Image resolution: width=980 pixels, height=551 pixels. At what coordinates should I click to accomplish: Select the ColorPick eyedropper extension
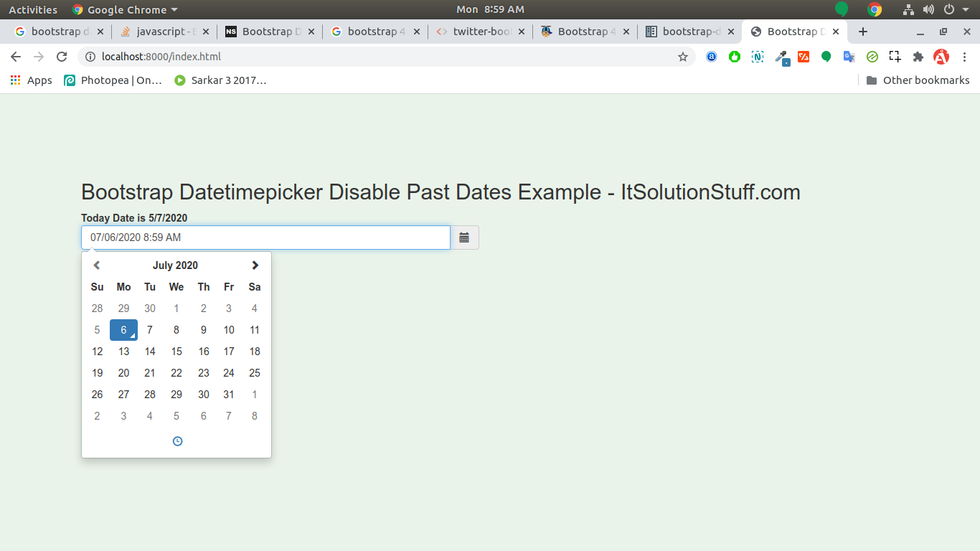click(782, 56)
